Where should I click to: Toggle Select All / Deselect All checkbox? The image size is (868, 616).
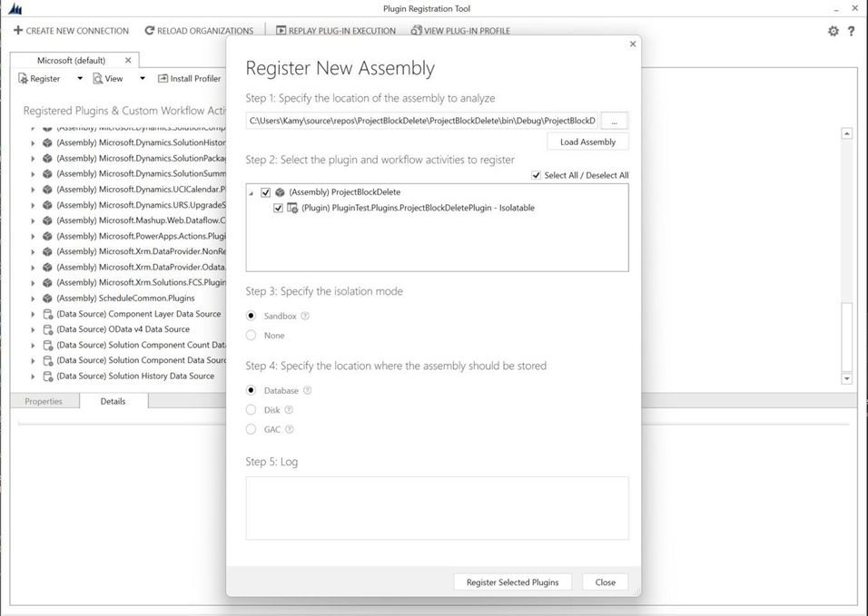[x=536, y=175]
